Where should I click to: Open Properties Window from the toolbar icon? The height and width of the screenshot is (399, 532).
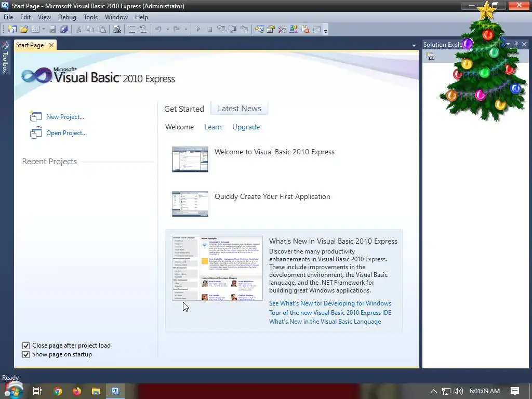coord(270,30)
